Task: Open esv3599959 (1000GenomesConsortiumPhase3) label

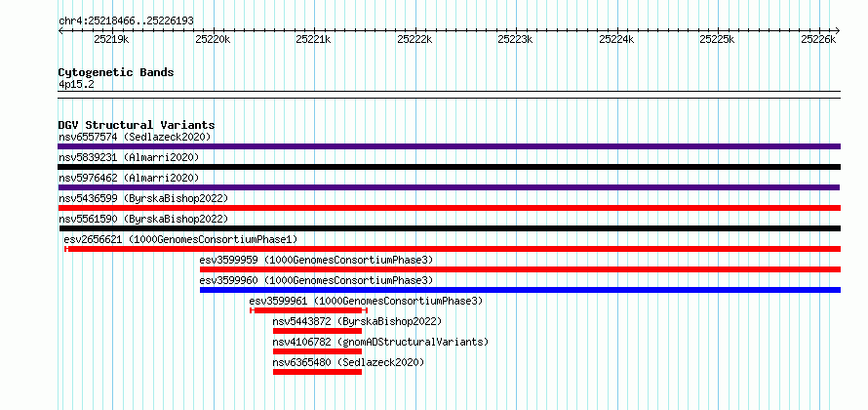Action: (316, 260)
